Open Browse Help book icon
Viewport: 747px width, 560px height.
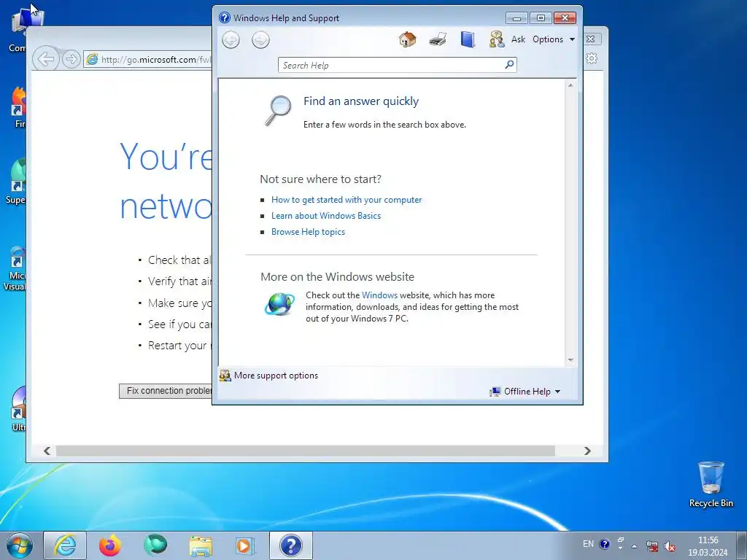(x=468, y=39)
